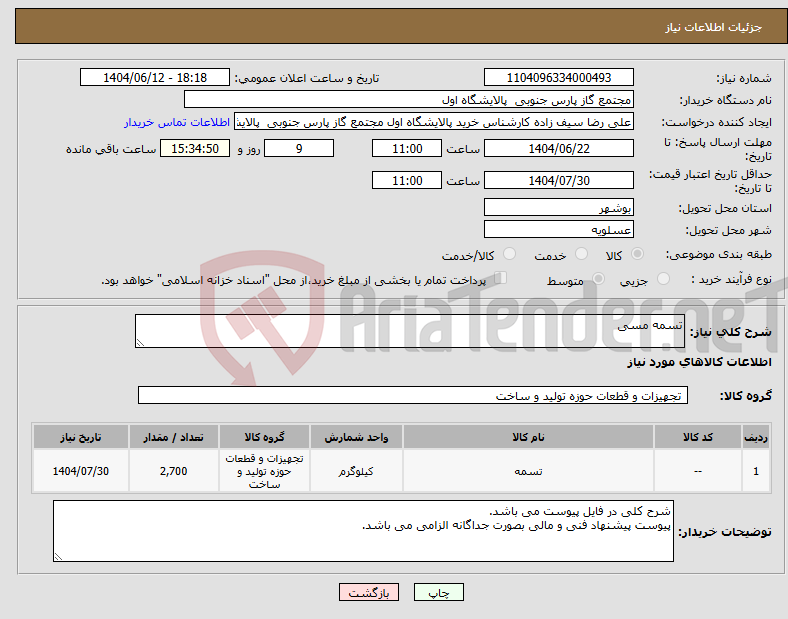
Task: Click the کد کالا column header
Action: point(698,437)
